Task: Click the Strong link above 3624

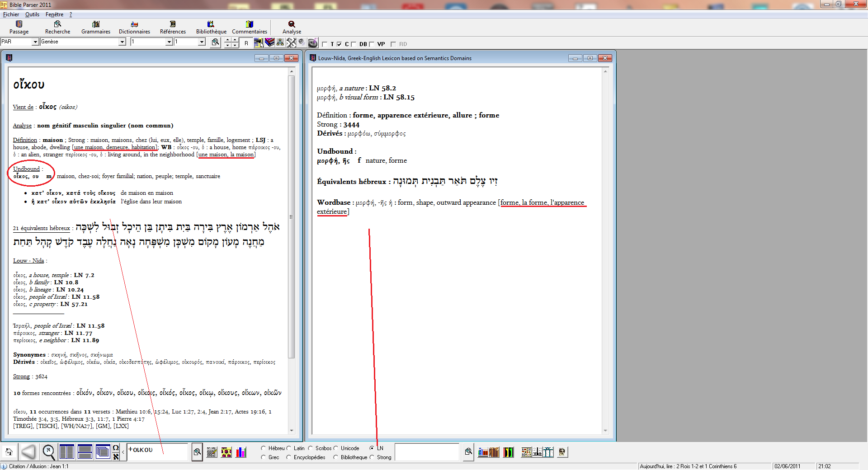Action: (x=21, y=376)
